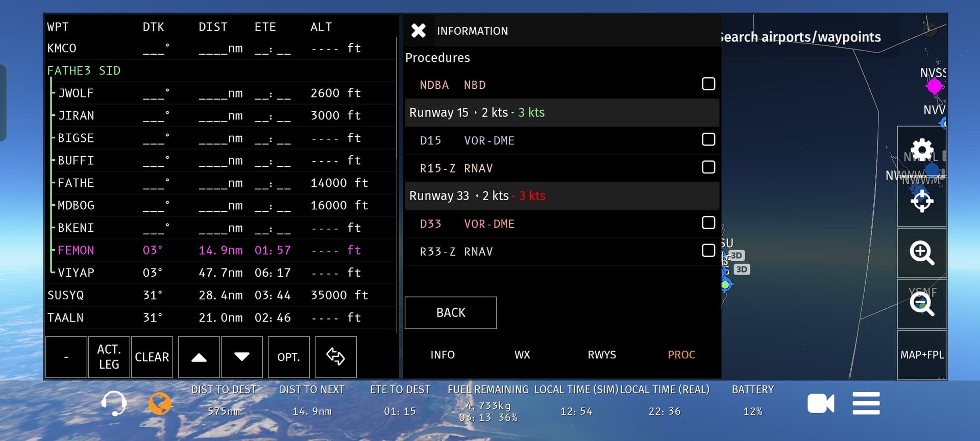Tap the upper 3D airport badge

tap(737, 255)
